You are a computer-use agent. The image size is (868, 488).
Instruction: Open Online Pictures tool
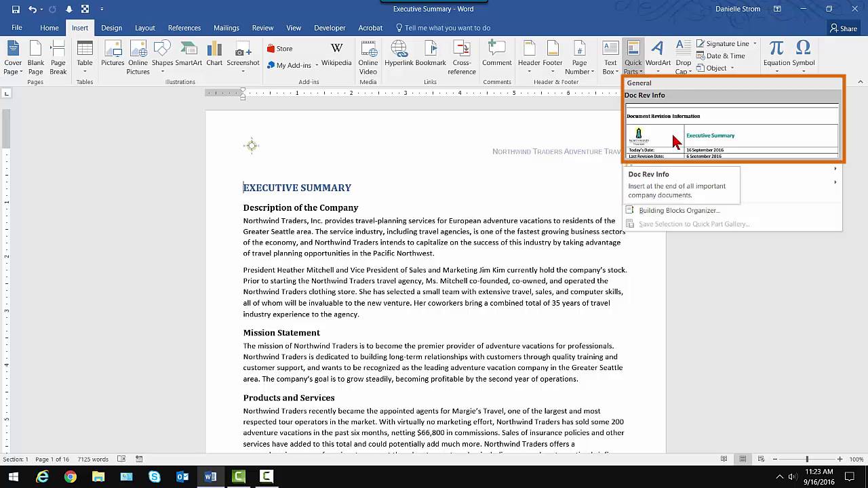(138, 58)
